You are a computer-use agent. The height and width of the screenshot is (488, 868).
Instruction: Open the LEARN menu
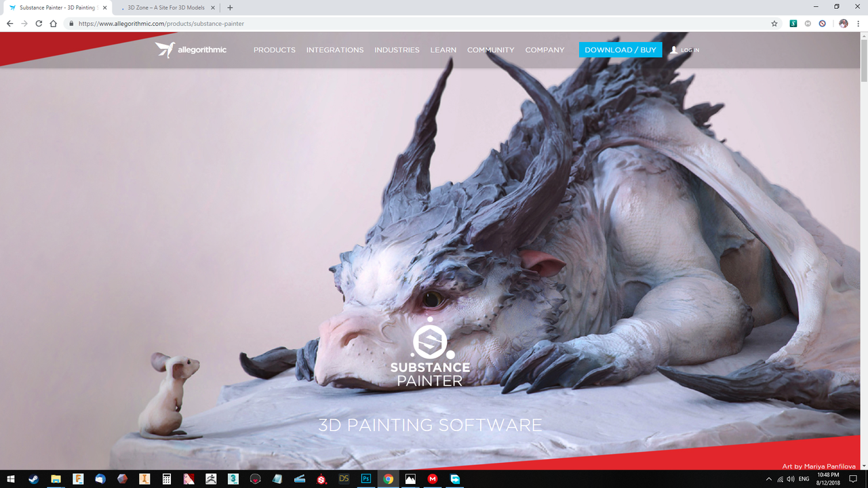tap(443, 50)
